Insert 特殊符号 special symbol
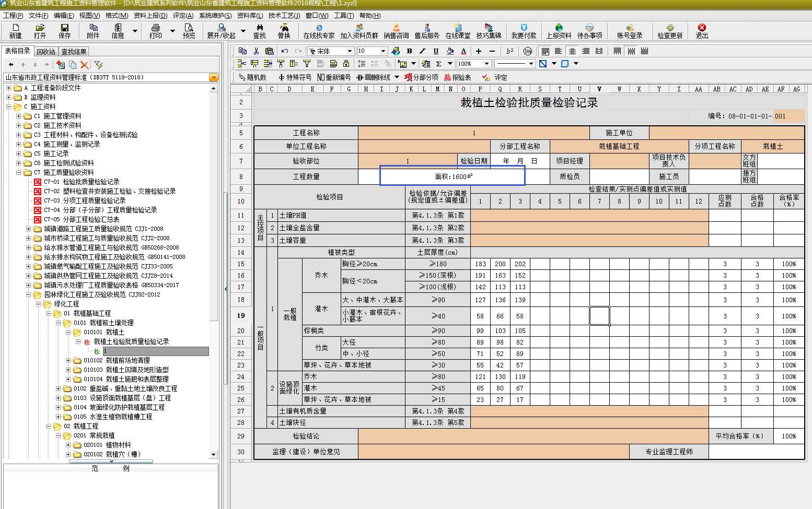Viewport: 812px width, 509px height. 295,77
